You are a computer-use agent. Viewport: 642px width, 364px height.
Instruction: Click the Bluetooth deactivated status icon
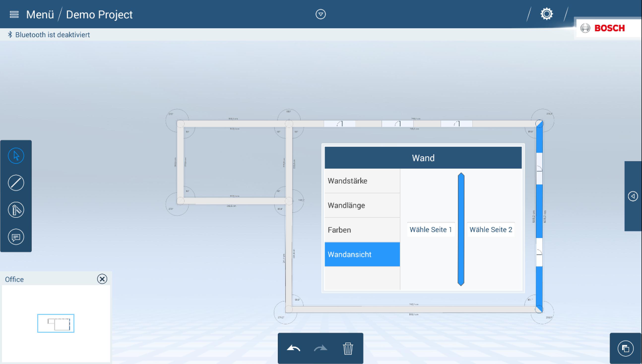[10, 34]
